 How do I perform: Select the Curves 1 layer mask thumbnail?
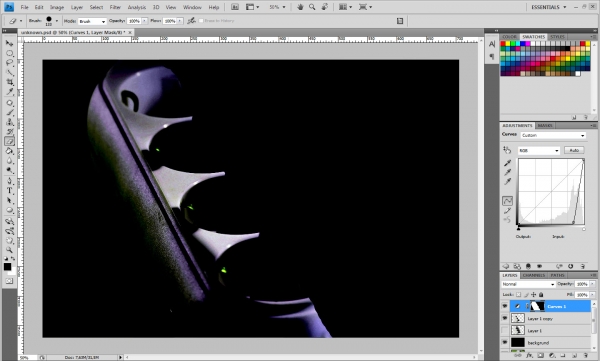[x=537, y=306]
